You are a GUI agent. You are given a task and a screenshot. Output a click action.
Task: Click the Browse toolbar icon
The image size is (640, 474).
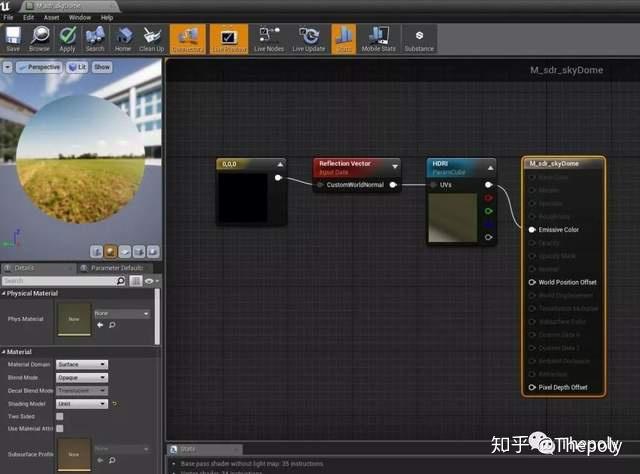point(39,39)
